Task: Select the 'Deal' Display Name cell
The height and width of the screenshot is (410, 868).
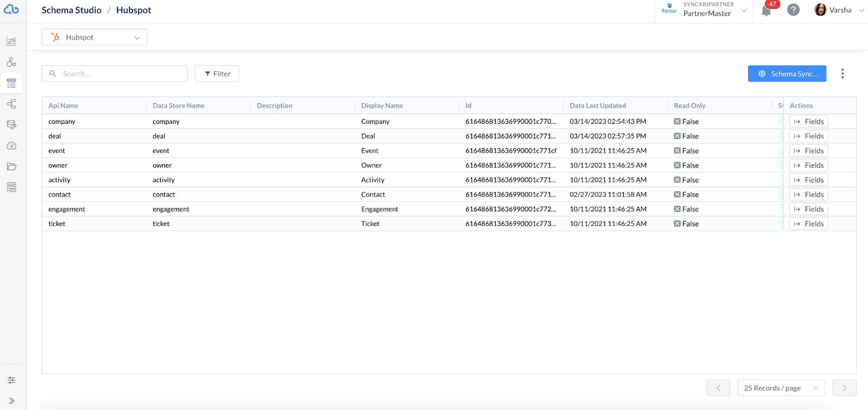Action: [368, 136]
